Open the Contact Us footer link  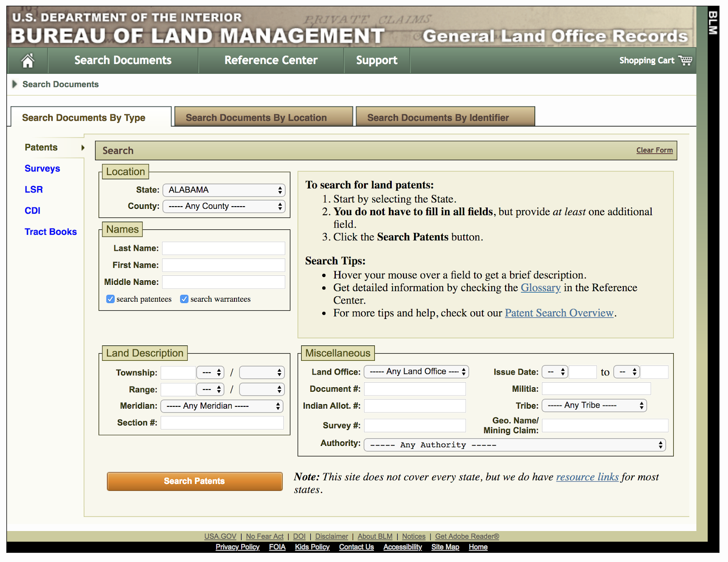click(356, 547)
